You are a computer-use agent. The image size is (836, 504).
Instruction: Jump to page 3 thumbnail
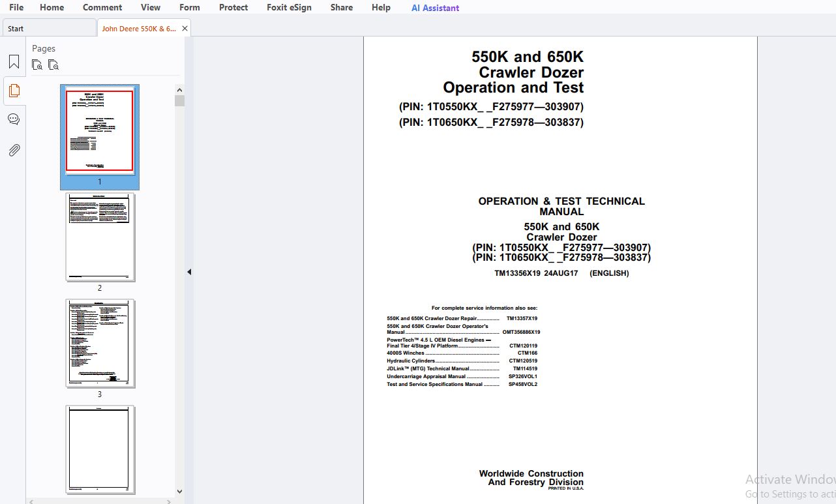point(100,344)
